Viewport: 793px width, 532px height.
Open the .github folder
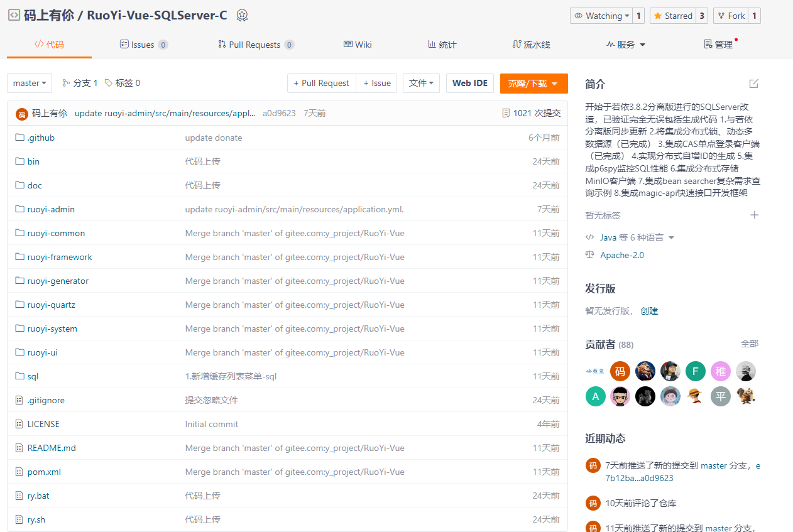(x=40, y=138)
